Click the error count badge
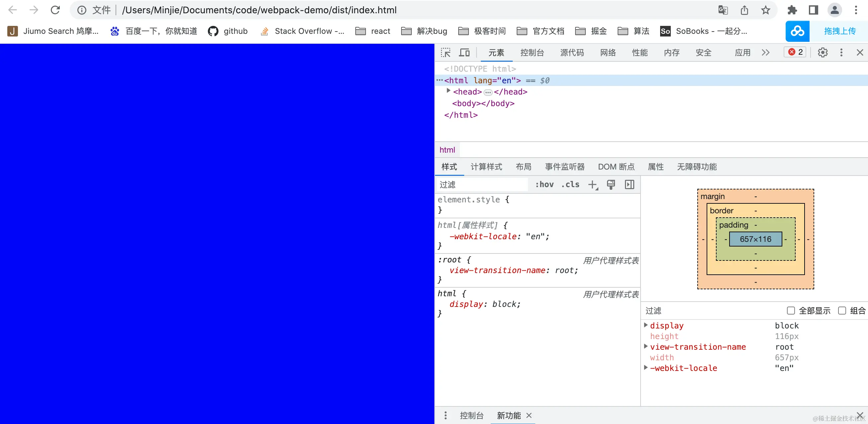 (x=795, y=52)
